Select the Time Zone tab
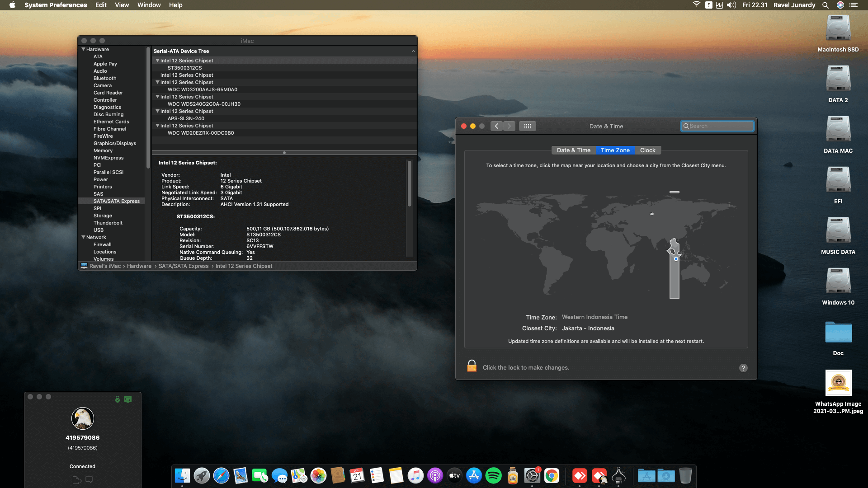Screen dimensions: 868x488 coord(615,150)
